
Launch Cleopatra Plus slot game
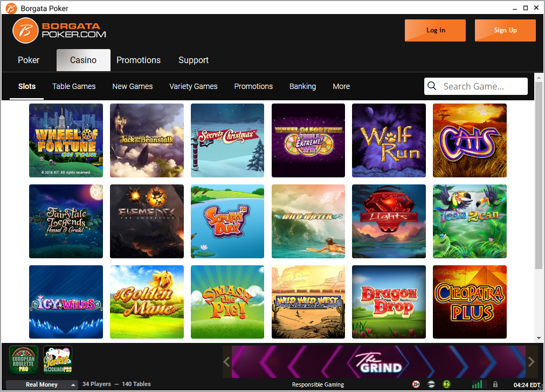[470, 302]
